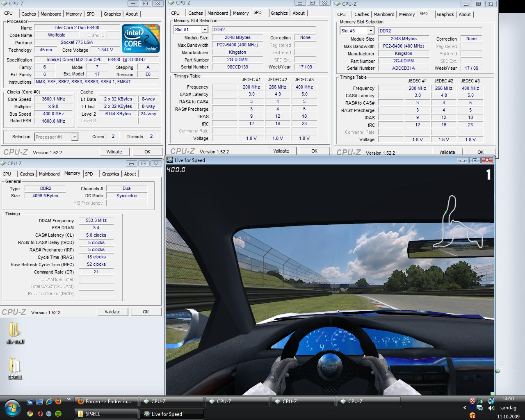Show hidden tray icons arrow
Screen dimensions: 525x420
(465, 408)
